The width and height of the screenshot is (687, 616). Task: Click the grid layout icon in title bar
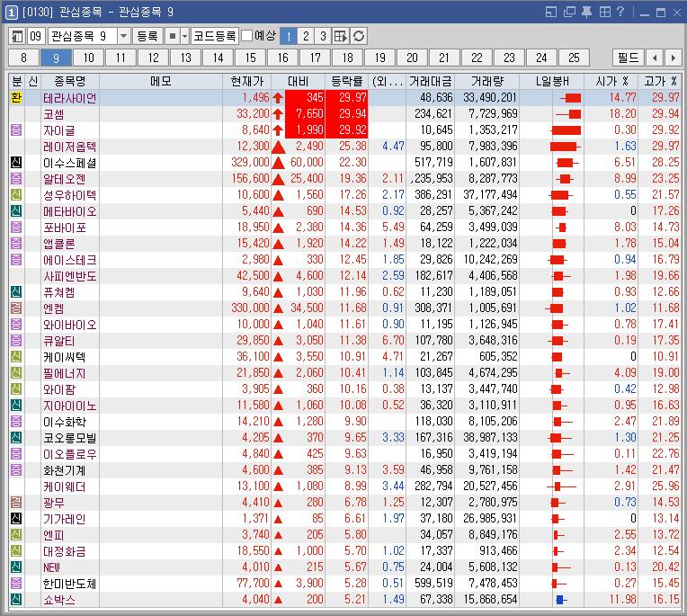pos(604,12)
